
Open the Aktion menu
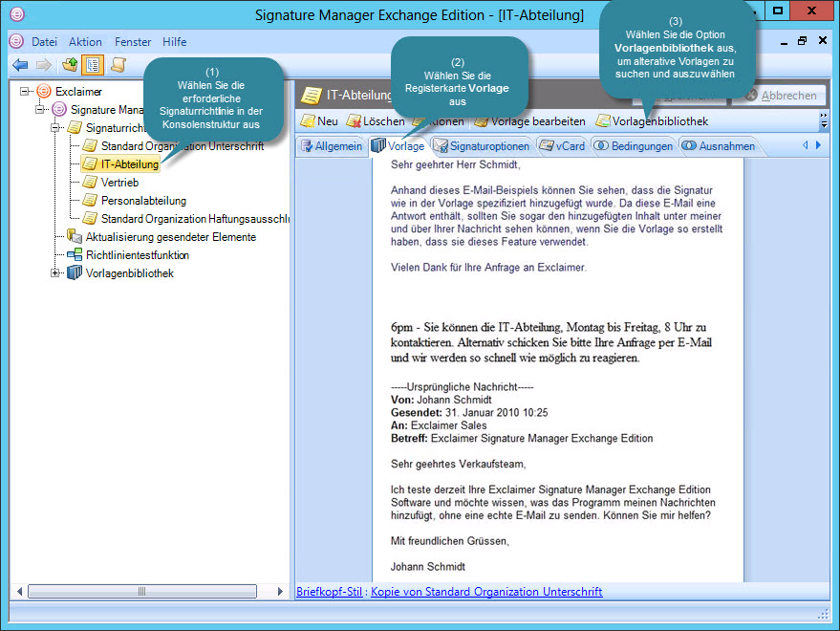coord(85,42)
